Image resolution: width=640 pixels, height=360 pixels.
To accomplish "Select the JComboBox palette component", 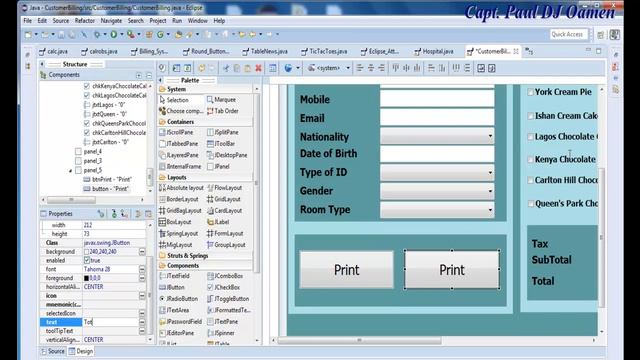I will point(225,276).
